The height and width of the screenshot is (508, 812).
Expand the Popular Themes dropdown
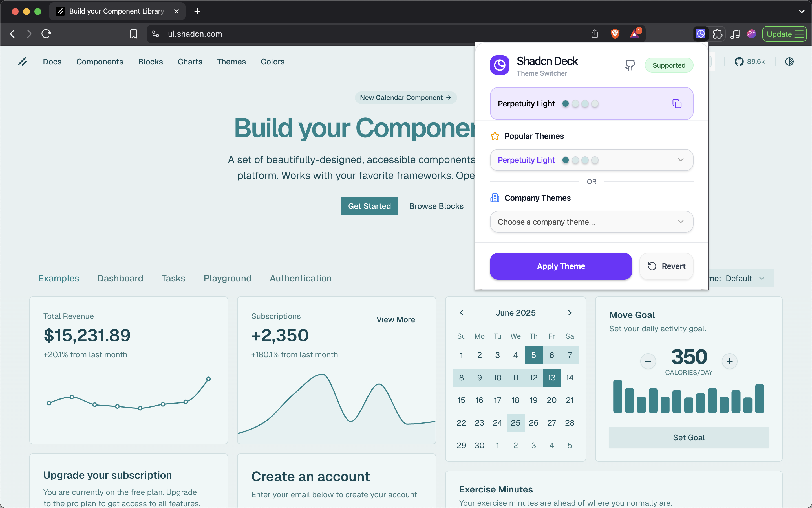[x=592, y=160]
